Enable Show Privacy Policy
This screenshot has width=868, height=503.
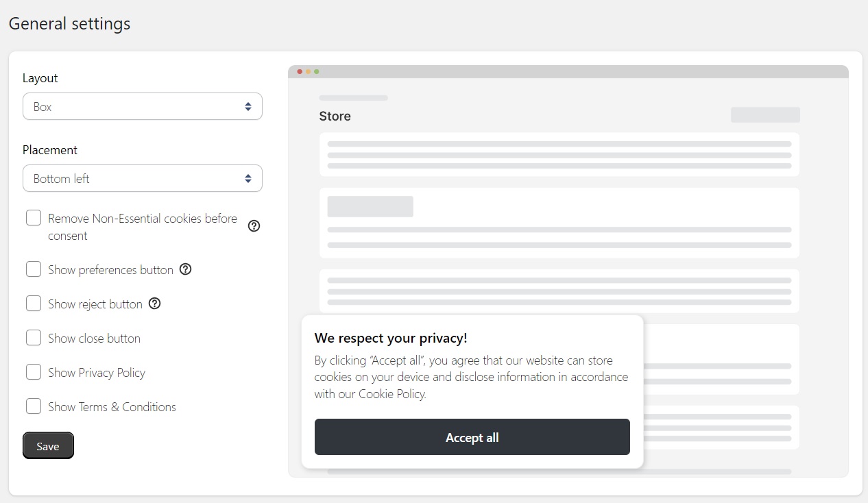34,371
